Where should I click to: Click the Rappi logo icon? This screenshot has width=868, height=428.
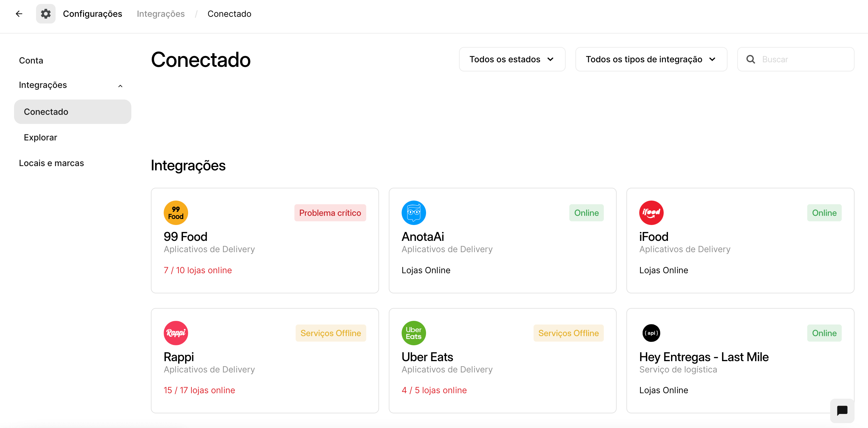click(x=176, y=333)
